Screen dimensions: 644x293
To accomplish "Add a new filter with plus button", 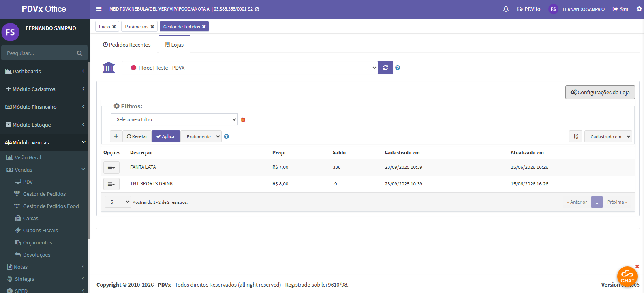I will (116, 136).
